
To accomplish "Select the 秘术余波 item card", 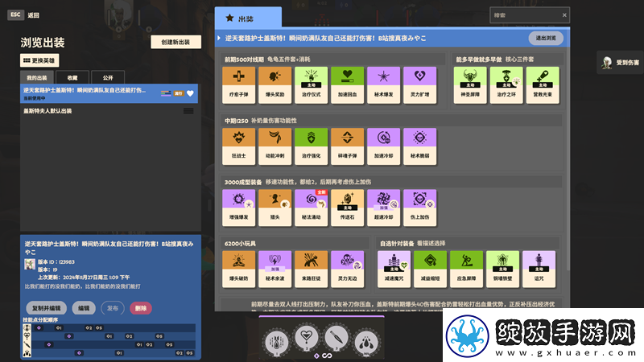I will tap(275, 269).
